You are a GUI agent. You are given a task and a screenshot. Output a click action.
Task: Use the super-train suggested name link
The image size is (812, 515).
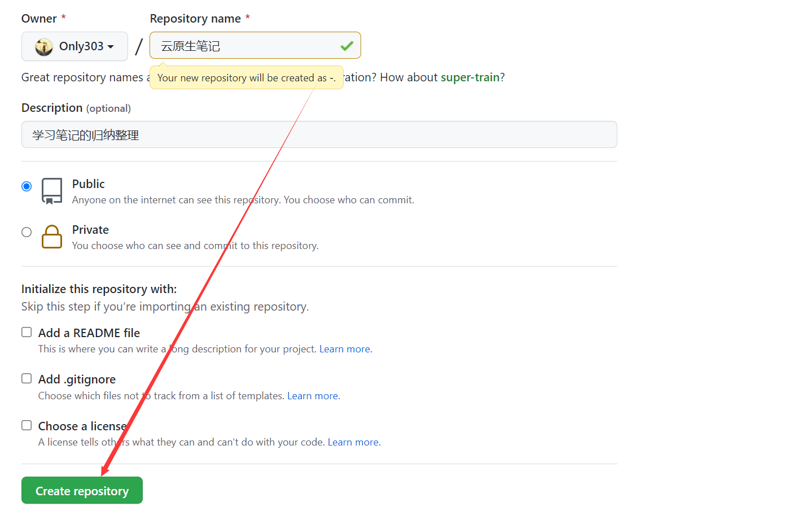[x=470, y=77]
